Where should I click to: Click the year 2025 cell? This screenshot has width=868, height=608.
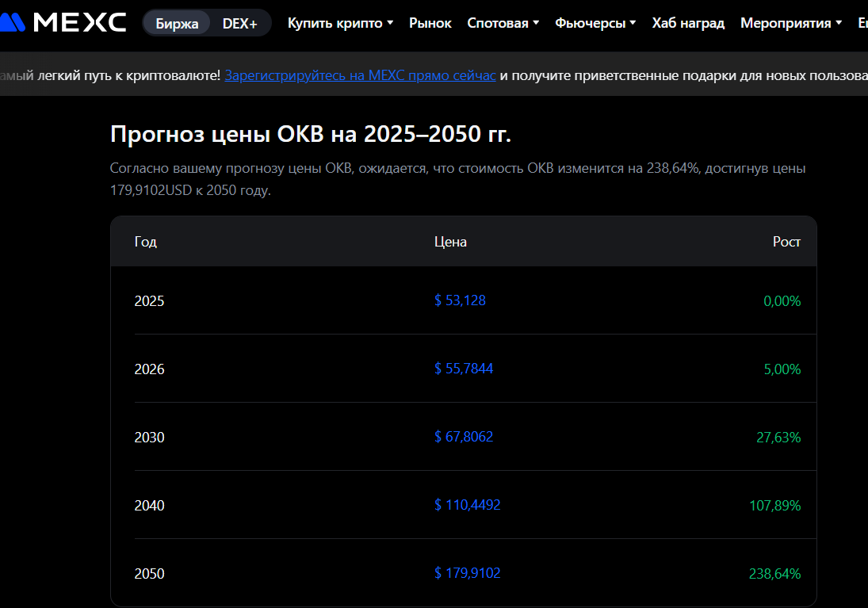click(x=150, y=300)
